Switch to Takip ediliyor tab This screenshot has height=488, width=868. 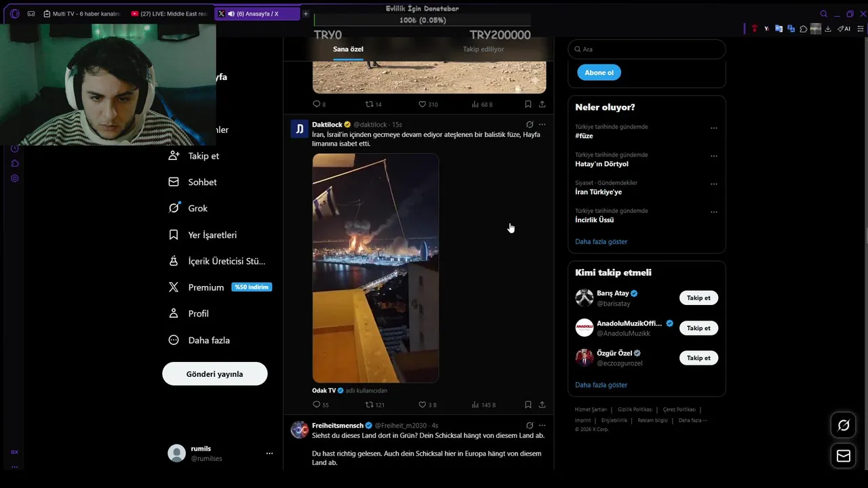[483, 49]
